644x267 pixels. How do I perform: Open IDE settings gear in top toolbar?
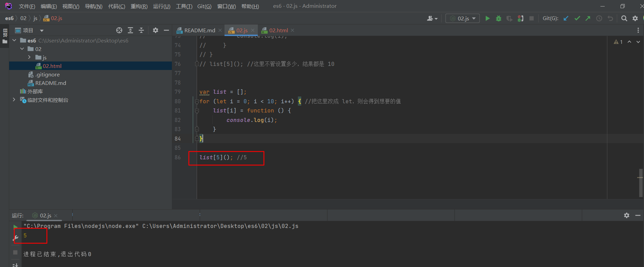(x=635, y=18)
